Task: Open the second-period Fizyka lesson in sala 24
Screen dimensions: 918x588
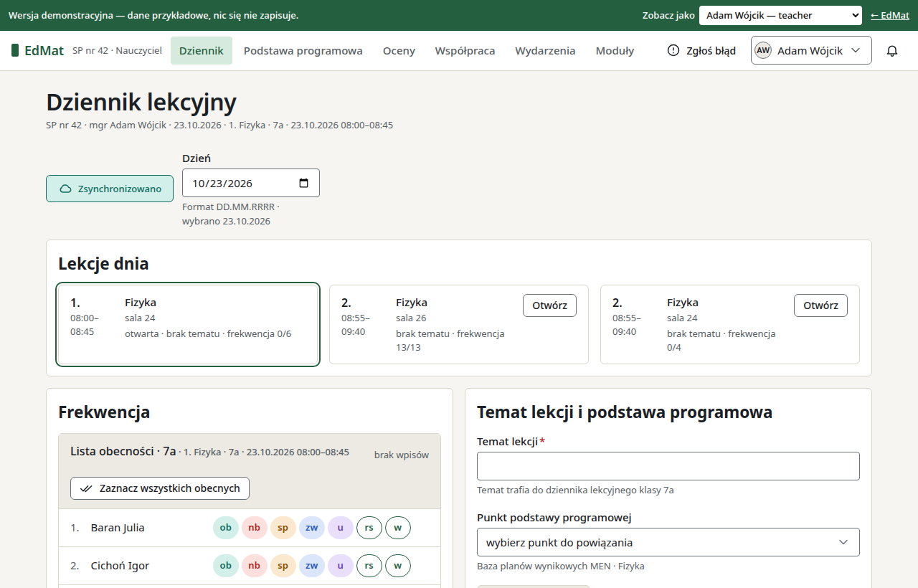Action: point(820,305)
